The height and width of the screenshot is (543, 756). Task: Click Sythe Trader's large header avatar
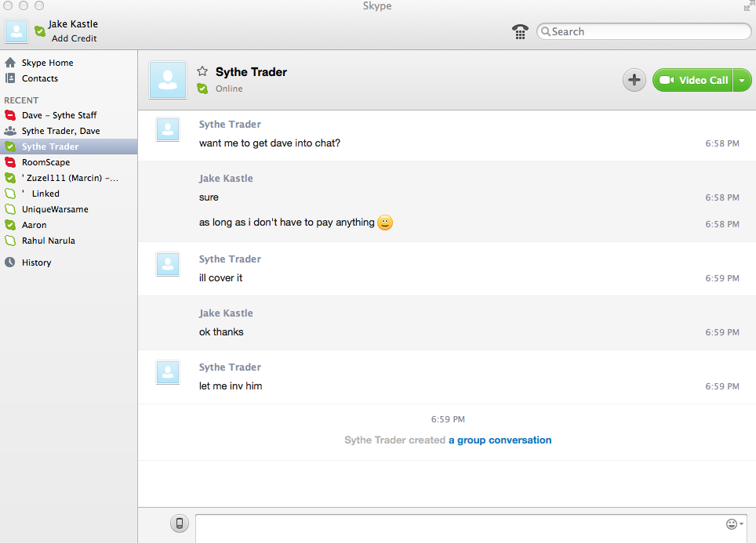(168, 80)
